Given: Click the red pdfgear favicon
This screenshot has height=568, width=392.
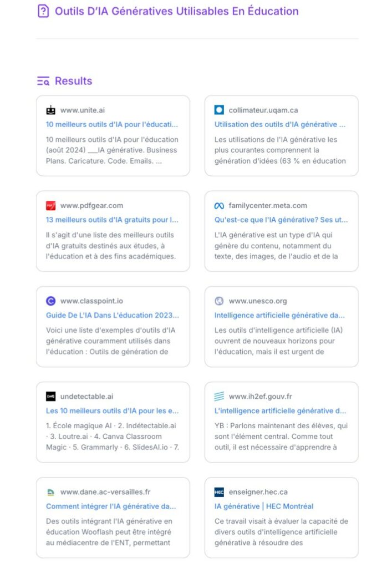Looking at the screenshot, I should (51, 205).
